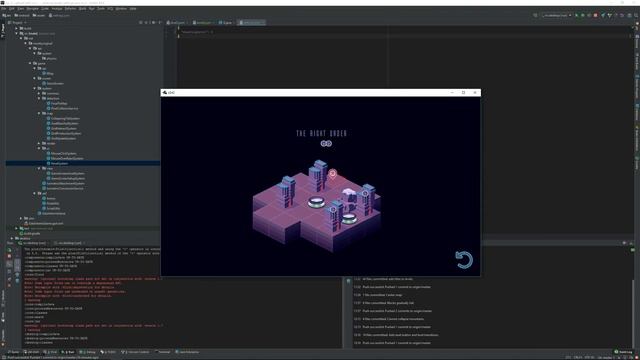Expand the render folder in Project tree
The width and height of the screenshot is (640, 360).
click(39, 143)
